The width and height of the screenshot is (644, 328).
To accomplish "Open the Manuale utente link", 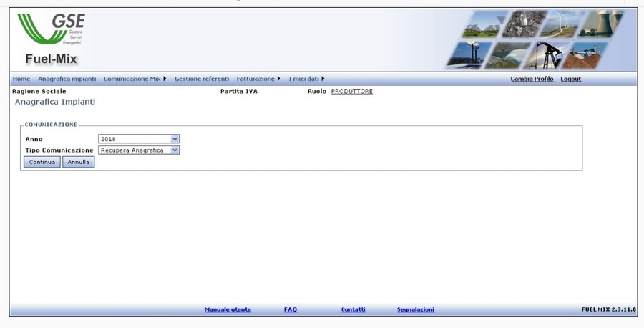I will (228, 309).
